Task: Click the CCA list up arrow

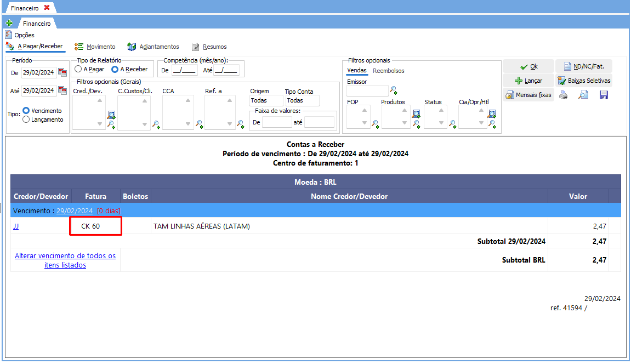Action: tap(188, 100)
